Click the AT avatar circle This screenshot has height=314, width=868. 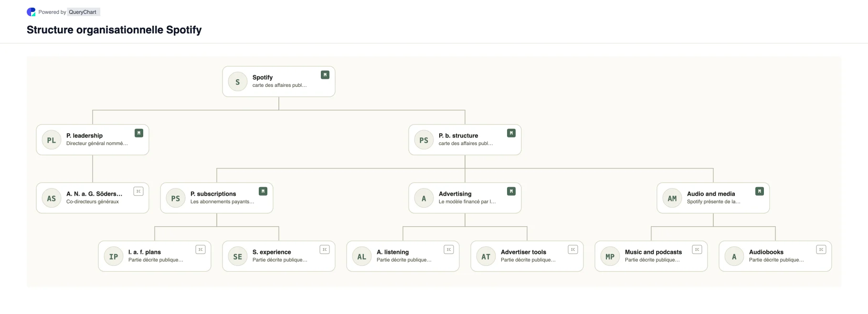tap(486, 256)
